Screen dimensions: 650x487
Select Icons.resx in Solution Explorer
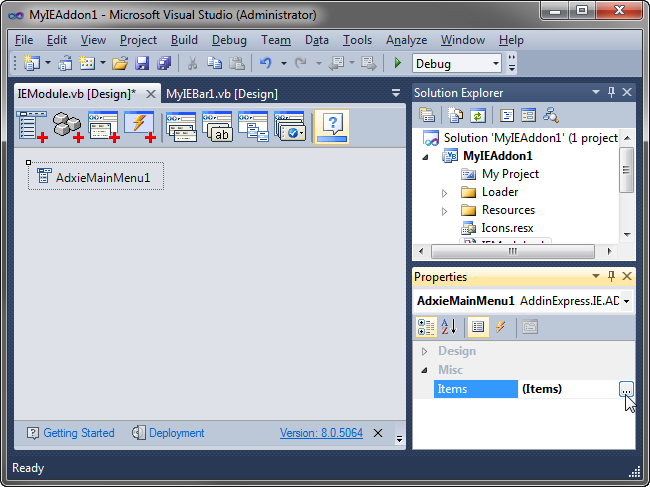click(x=507, y=228)
